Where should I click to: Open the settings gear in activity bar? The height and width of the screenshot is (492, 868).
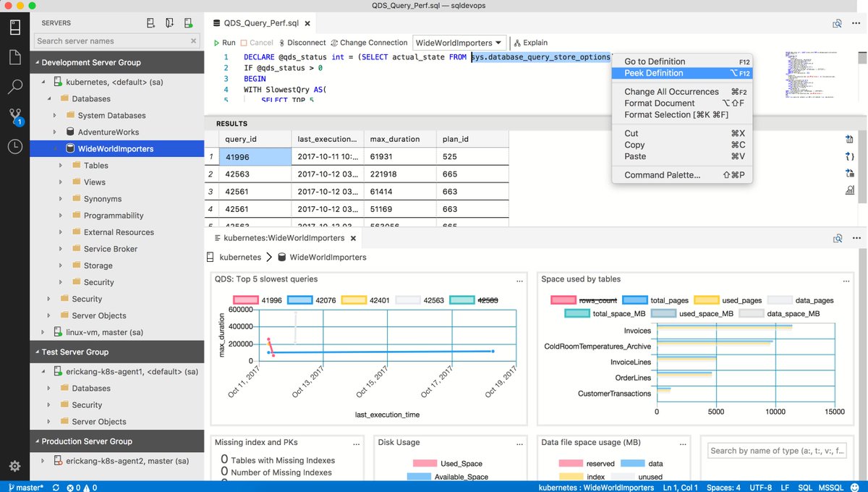[15, 466]
